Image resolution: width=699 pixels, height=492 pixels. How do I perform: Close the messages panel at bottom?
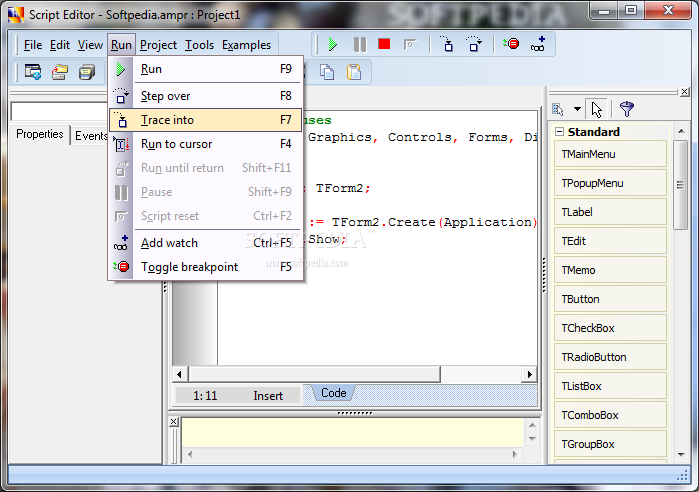point(174,422)
